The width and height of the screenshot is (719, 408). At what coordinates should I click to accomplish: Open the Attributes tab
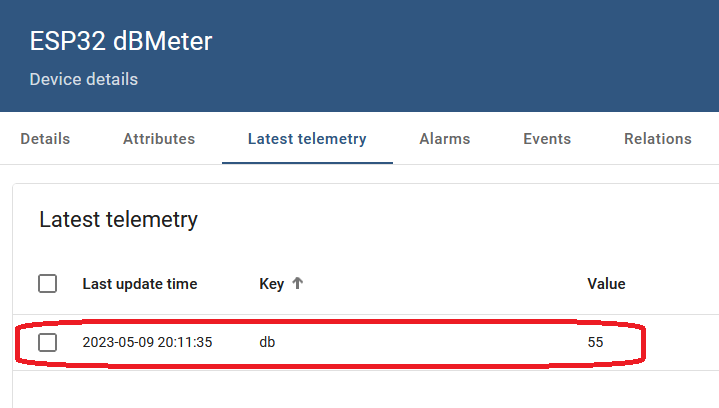(x=159, y=139)
